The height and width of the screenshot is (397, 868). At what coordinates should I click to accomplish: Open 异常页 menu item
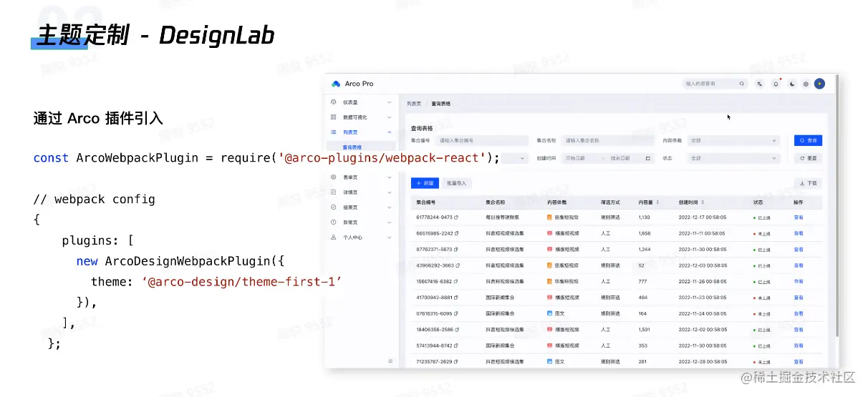[362, 222]
